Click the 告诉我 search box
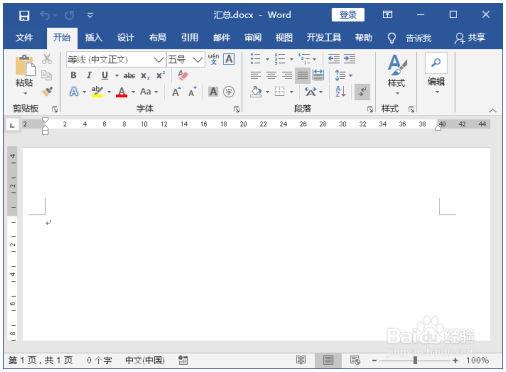Image resolution: width=506 pixels, height=372 pixels. 419,38
